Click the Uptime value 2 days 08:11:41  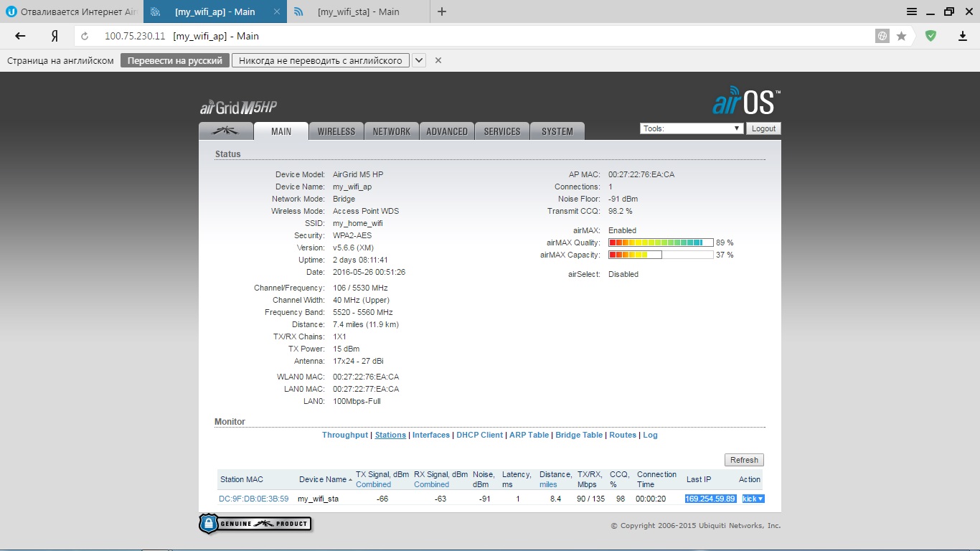pyautogui.click(x=360, y=260)
